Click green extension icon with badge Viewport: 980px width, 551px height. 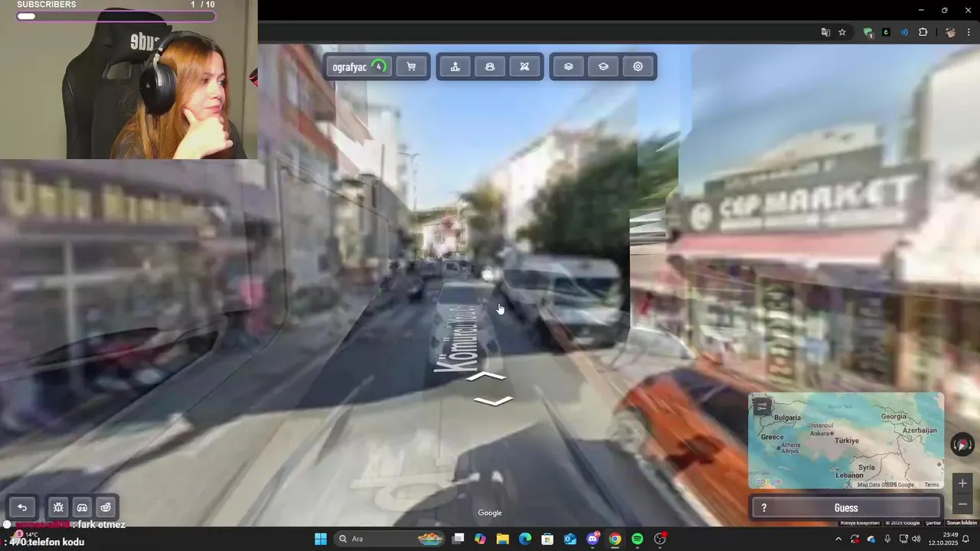[867, 32]
